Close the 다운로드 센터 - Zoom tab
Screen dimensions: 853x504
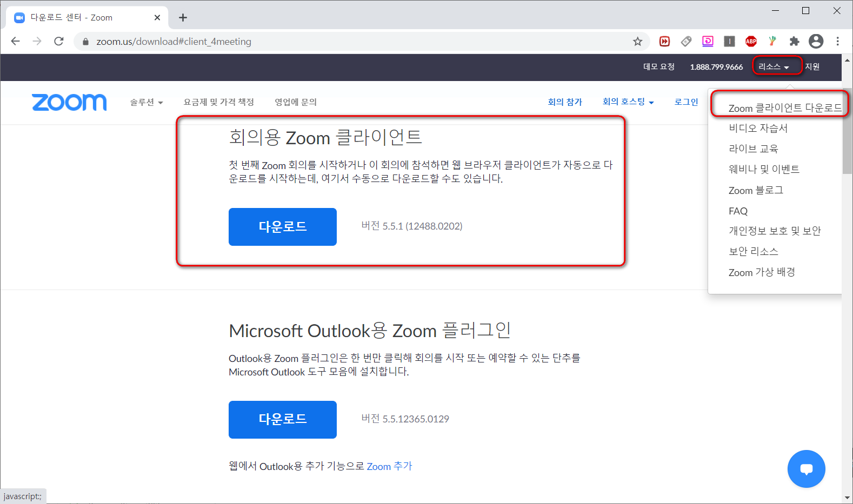point(157,17)
